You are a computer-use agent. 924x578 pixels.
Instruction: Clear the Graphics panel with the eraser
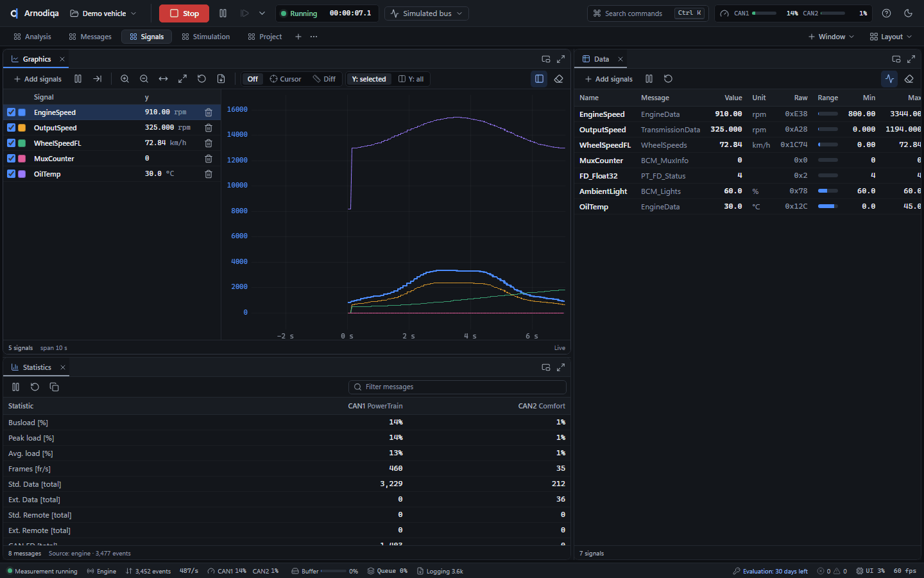558,79
